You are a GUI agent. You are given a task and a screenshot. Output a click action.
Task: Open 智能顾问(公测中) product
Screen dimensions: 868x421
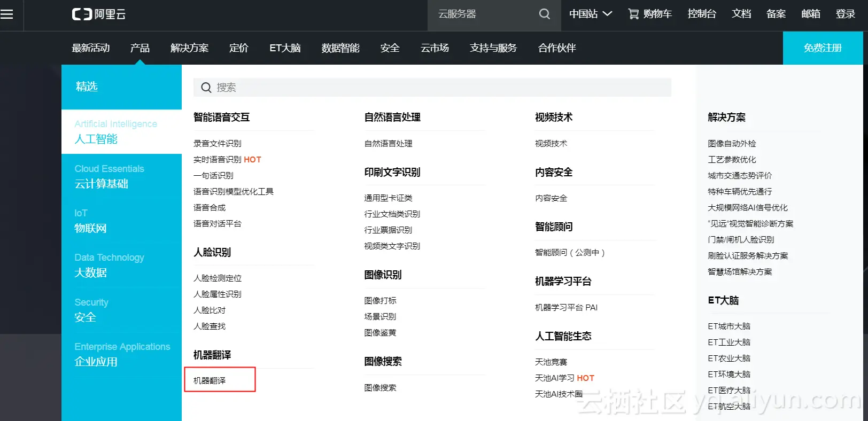coord(570,253)
